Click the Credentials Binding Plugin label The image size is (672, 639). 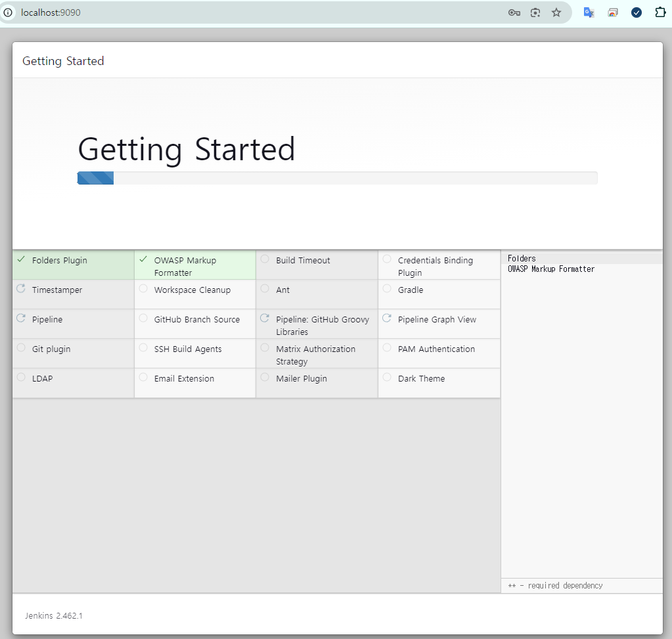point(436,267)
